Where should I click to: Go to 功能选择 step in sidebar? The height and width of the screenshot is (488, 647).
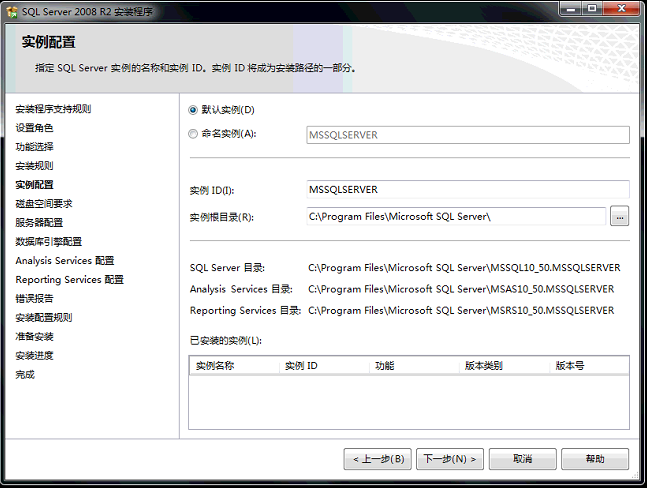tap(34, 147)
